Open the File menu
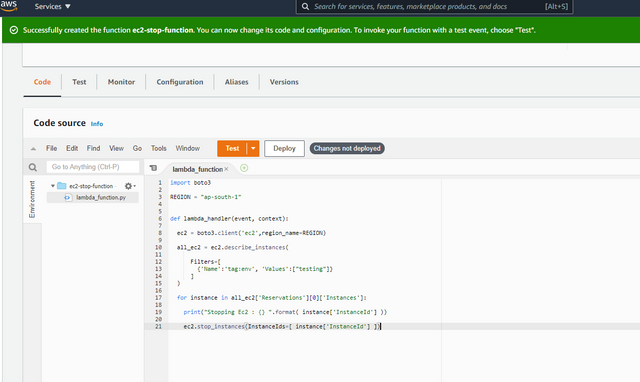The height and width of the screenshot is (382, 640). click(x=51, y=149)
